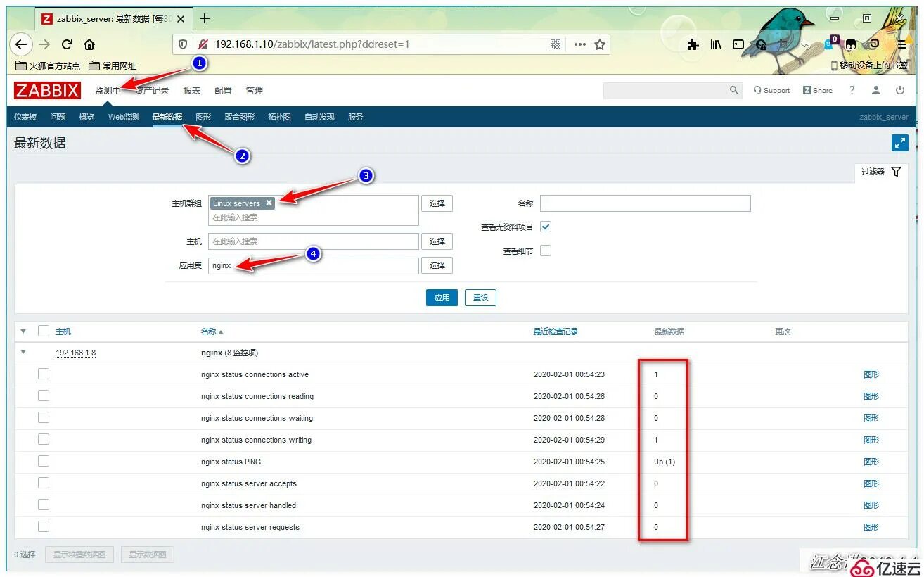Screen dimensions: 924x577
Task: Open Zabbix Share link
Action: pyautogui.click(x=818, y=90)
